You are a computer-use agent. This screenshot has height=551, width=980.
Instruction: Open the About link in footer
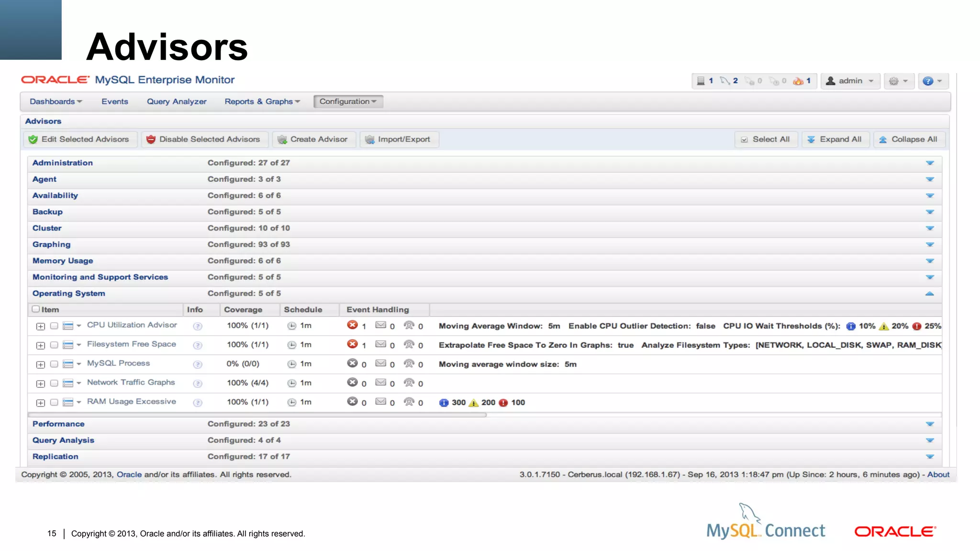(938, 474)
